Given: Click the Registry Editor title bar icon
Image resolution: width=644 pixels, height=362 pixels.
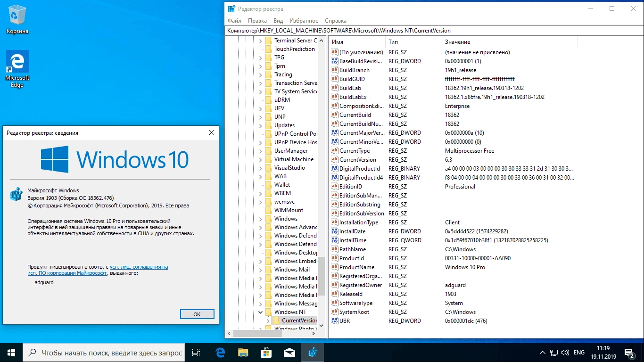Looking at the screenshot, I should coord(231,8).
